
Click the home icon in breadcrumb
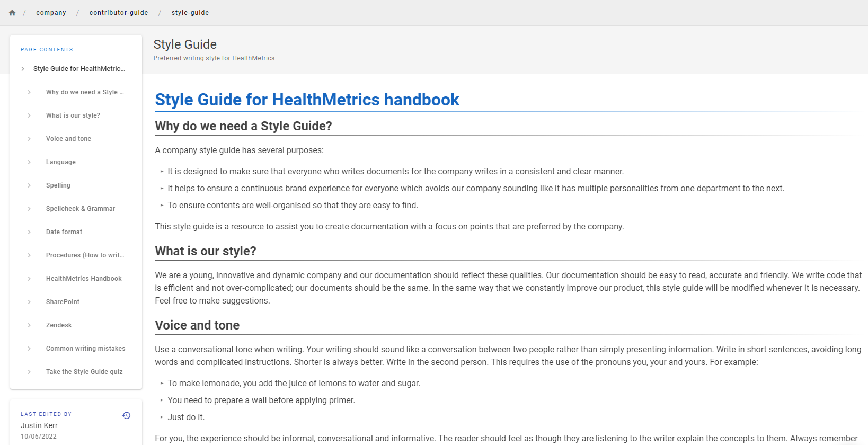click(x=12, y=13)
